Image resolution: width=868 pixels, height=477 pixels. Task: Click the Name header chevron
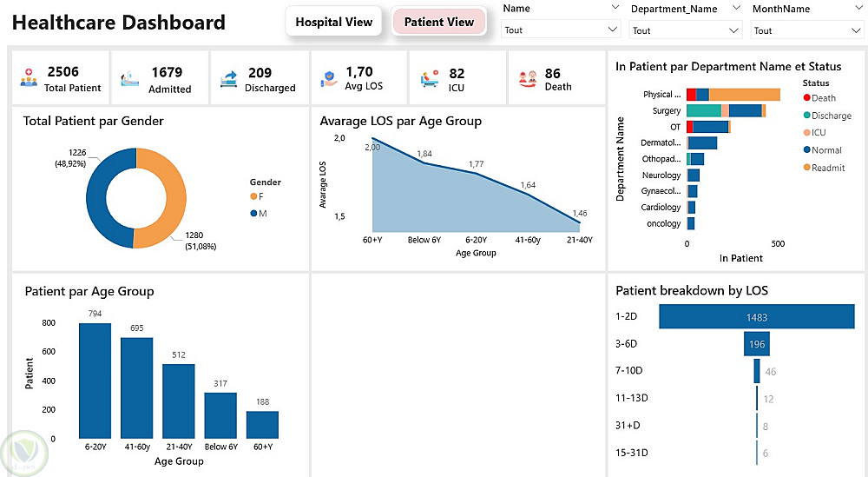614,9
